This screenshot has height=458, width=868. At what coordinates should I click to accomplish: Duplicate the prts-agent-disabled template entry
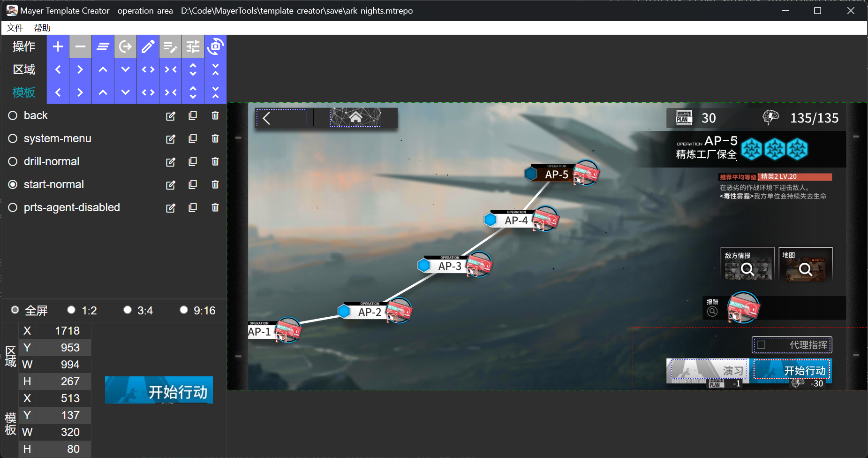pos(193,207)
